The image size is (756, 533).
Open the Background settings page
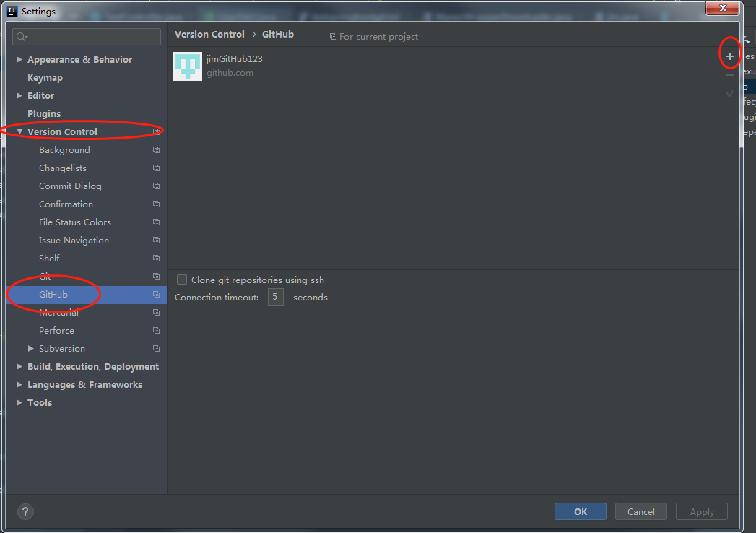tap(64, 150)
